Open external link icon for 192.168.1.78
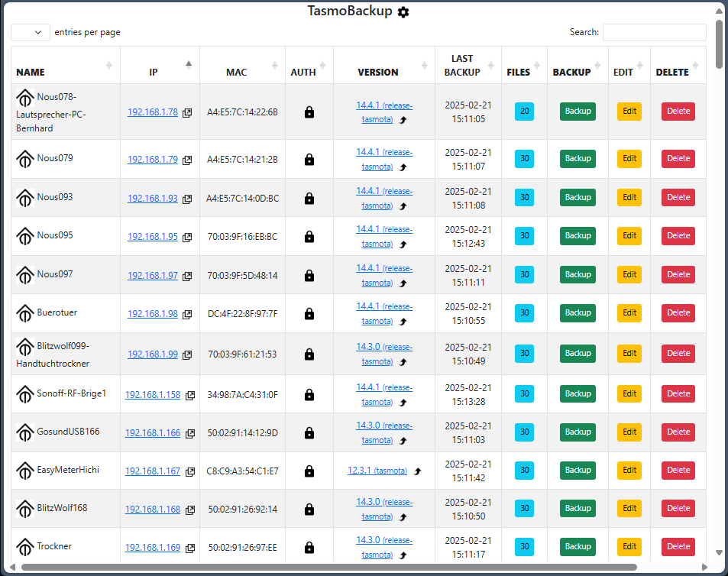This screenshot has height=576, width=728. click(187, 113)
